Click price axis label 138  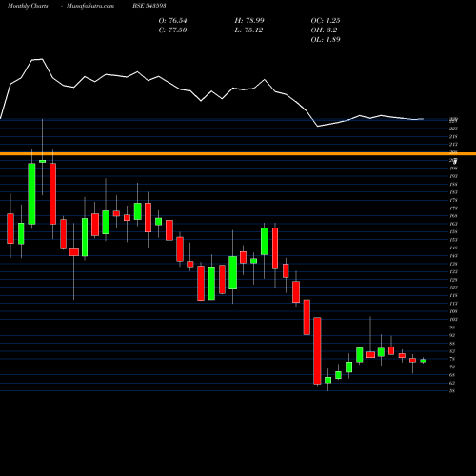(x=453, y=264)
